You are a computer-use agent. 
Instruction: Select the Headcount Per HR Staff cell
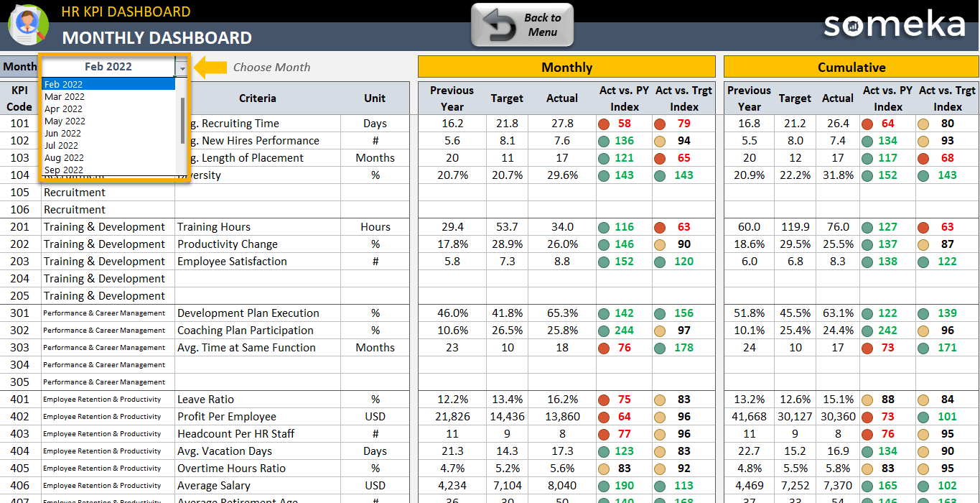[258, 434]
